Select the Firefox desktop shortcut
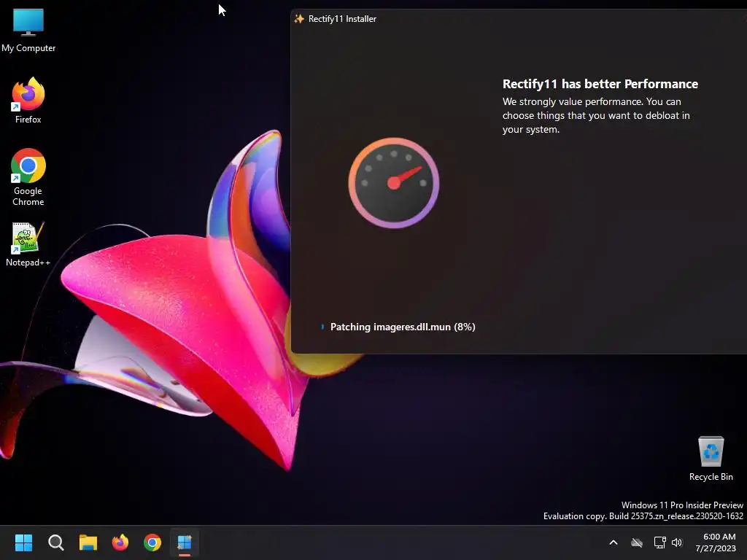 point(28,101)
